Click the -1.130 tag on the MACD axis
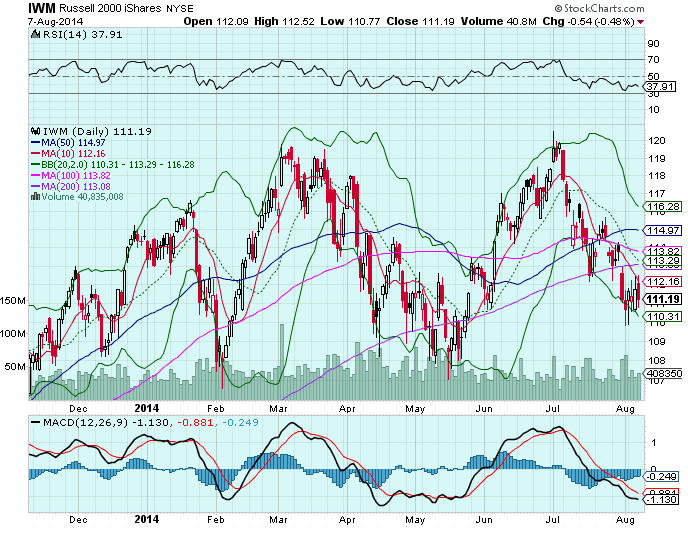This screenshot has height=534, width=688. [x=662, y=500]
